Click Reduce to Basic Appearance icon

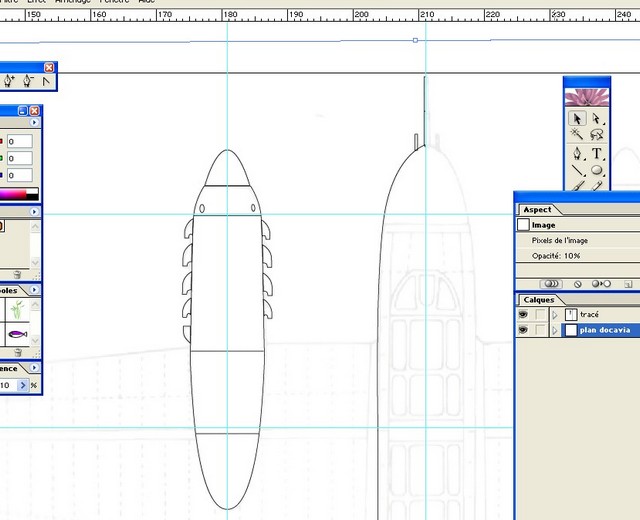pyautogui.click(x=601, y=284)
